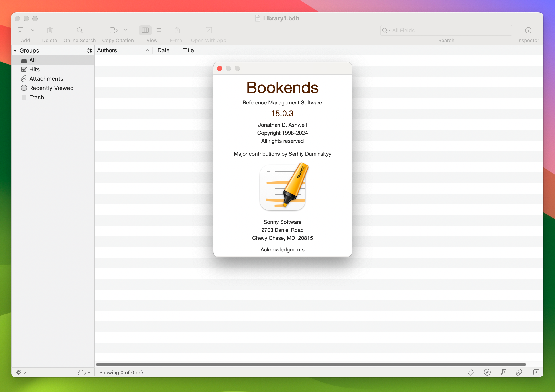Select the Recently Viewed group

coord(51,88)
